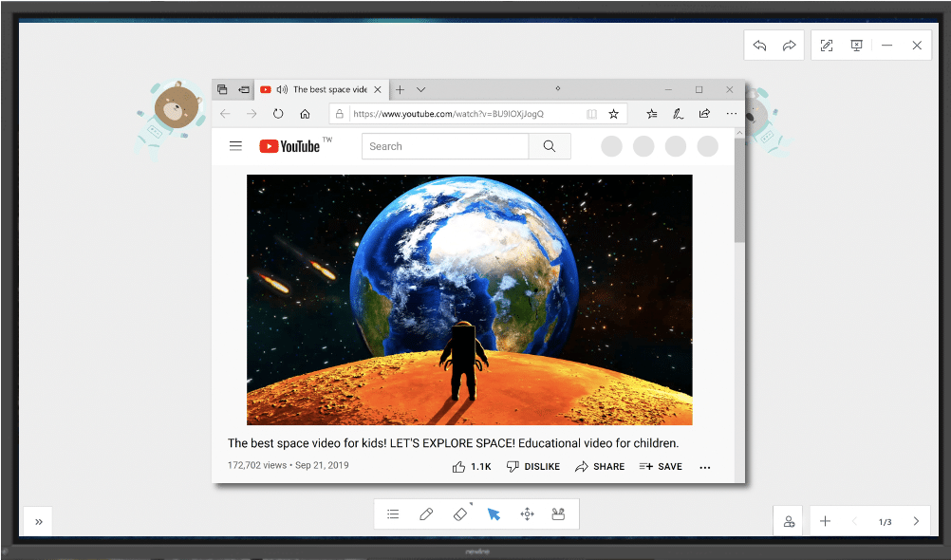951x560 pixels.
Task: Like the video showing 1.1K
Action: click(x=472, y=467)
